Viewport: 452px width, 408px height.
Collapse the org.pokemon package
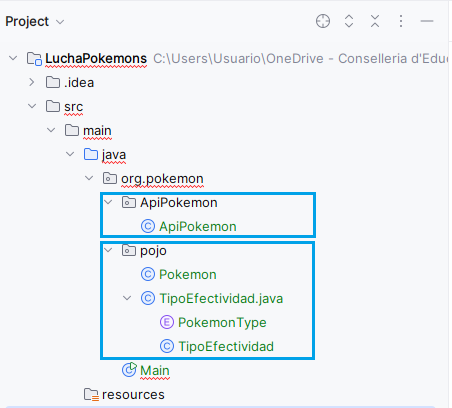coord(89,178)
